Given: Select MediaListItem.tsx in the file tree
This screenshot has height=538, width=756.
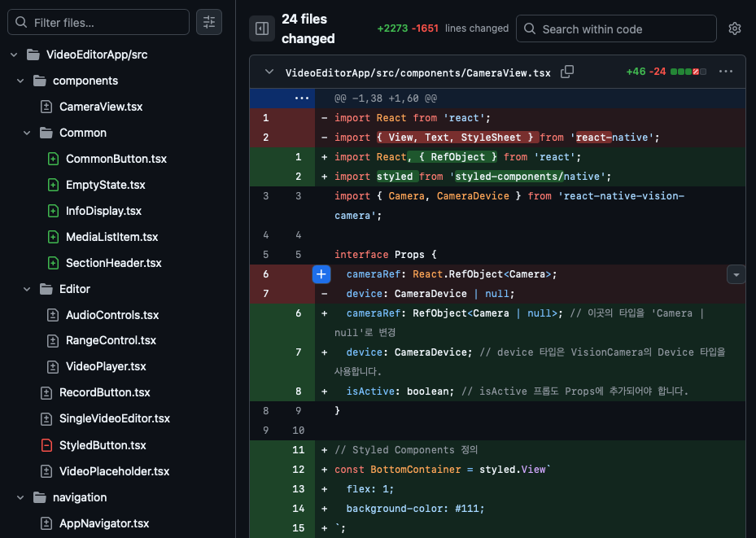Looking at the screenshot, I should pyautogui.click(x=111, y=237).
